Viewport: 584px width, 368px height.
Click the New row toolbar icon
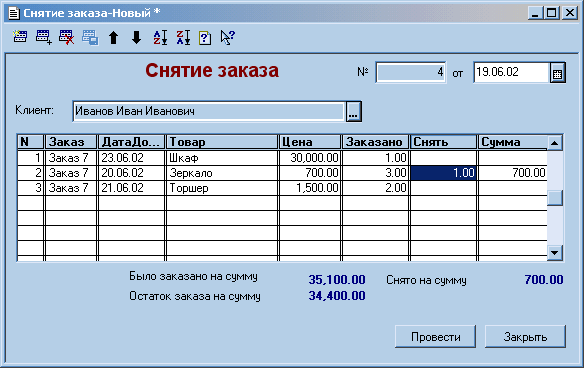(20, 37)
